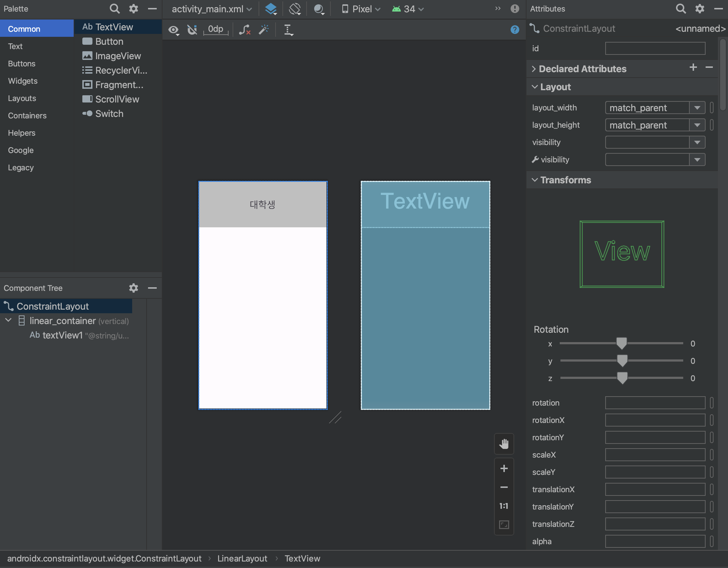Select the Widgets palette category
Screen dimensions: 728x568
coord(23,81)
